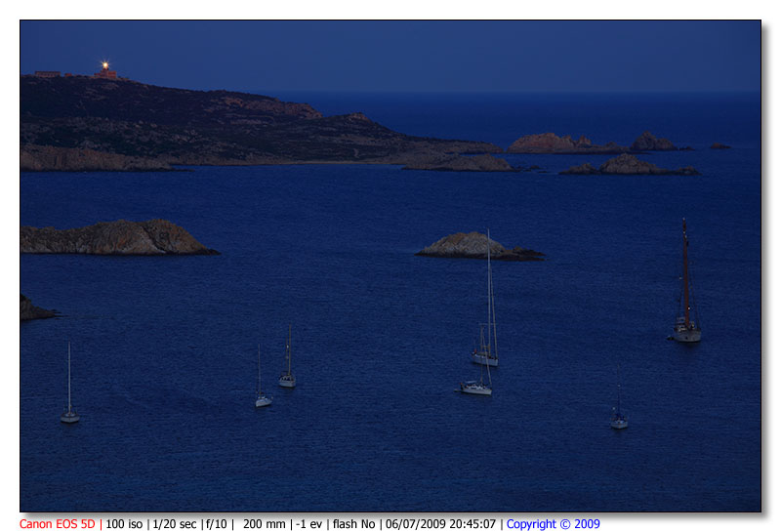Click the 06/07/2009 20:45:07 timestamp
The width and height of the screenshot is (781, 532).
(x=440, y=524)
